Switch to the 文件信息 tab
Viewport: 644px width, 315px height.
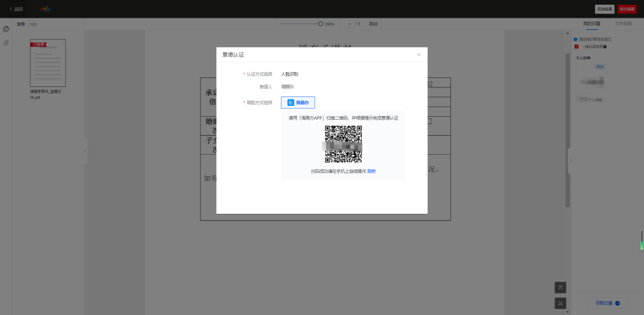tap(624, 24)
